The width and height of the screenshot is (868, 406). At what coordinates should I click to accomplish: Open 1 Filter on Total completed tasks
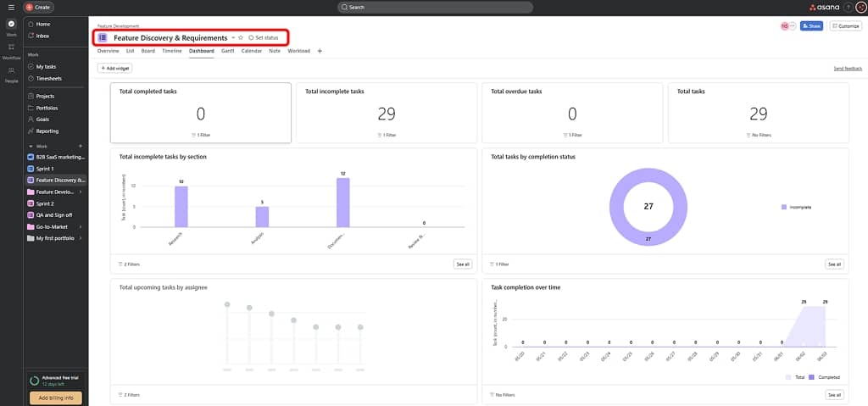(200, 135)
